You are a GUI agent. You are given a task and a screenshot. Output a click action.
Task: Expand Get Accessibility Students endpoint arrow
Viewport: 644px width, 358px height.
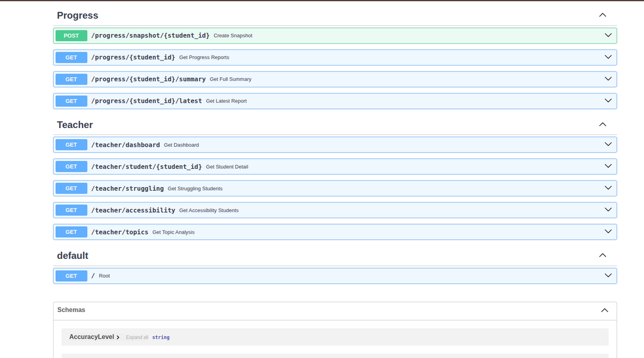point(608,210)
